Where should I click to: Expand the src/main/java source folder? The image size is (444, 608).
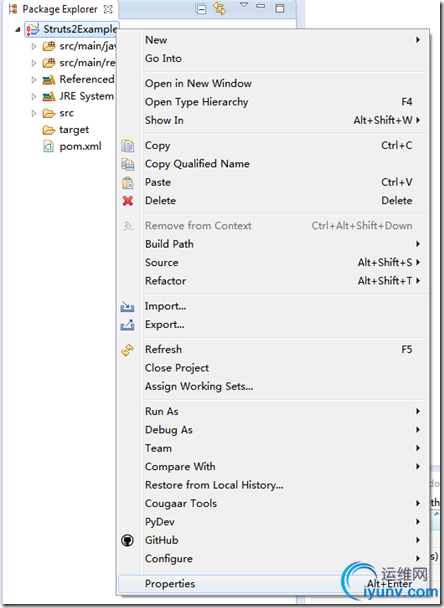click(x=34, y=47)
